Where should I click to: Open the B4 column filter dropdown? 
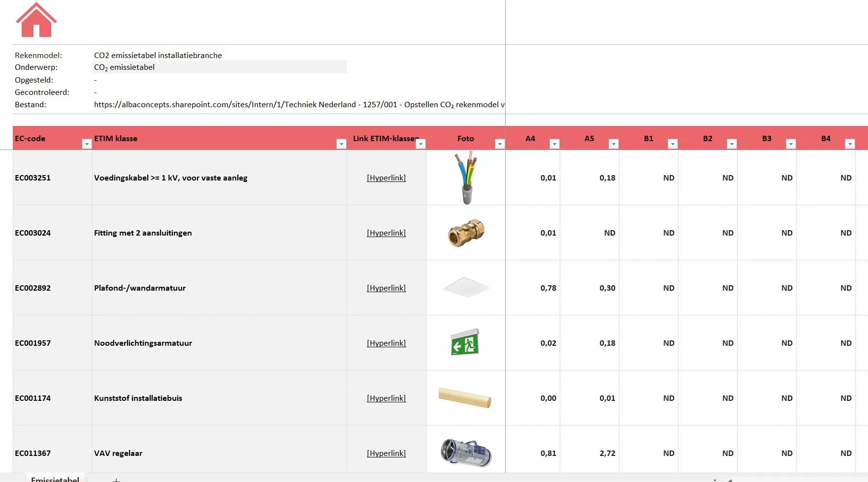(x=850, y=144)
